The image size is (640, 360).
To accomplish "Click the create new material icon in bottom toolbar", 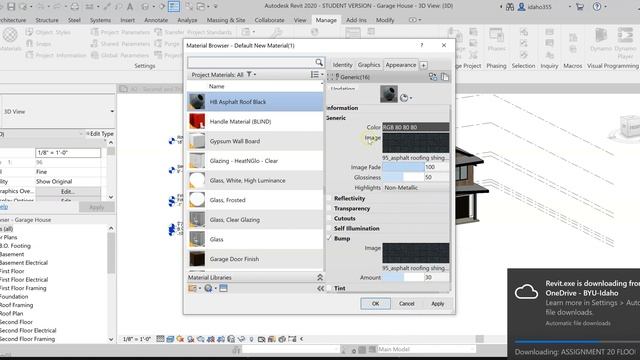I will point(209,288).
